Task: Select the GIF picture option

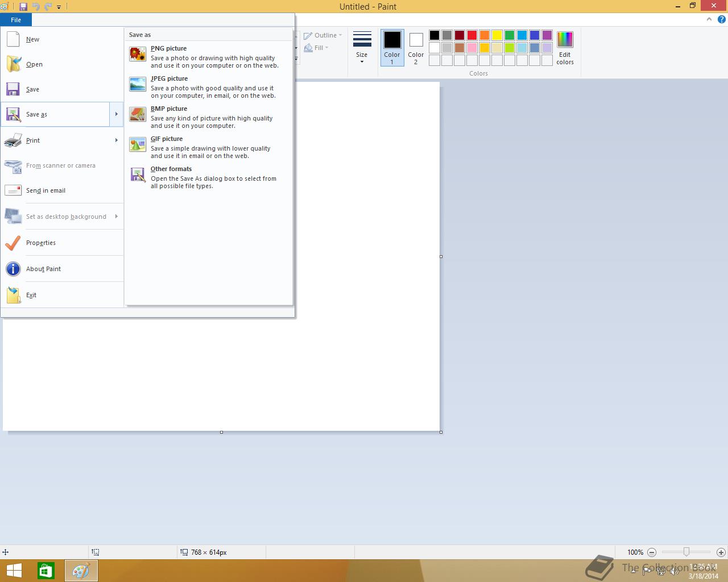Action: tap(209, 147)
